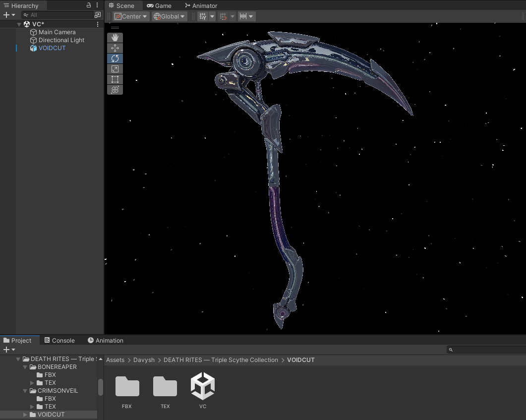Click the Hierarchy search field

[x=58, y=15]
